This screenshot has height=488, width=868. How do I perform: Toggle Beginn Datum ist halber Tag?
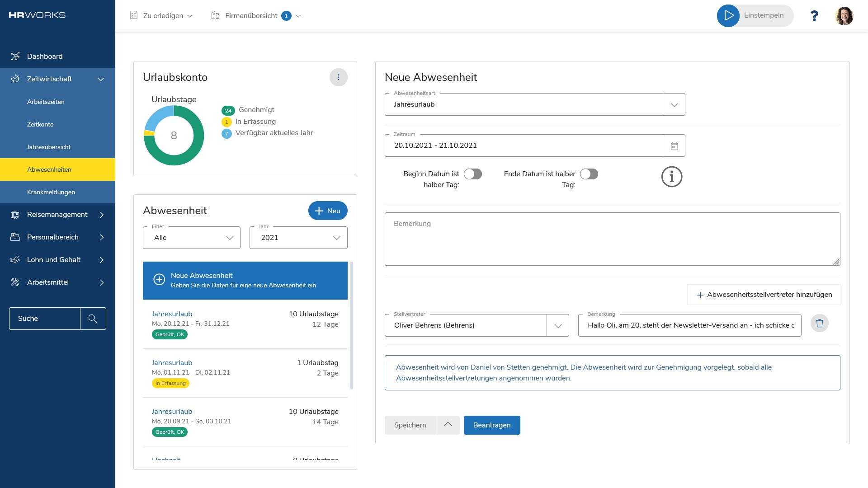(473, 174)
